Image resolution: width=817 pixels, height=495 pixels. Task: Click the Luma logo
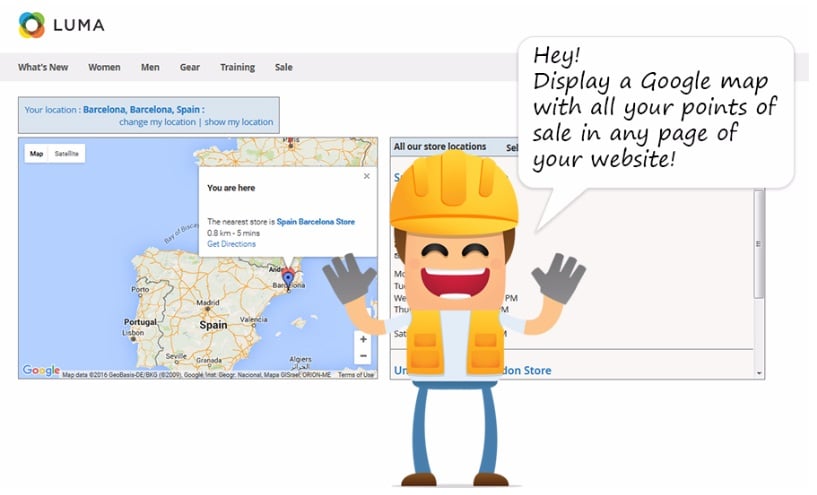click(61, 24)
